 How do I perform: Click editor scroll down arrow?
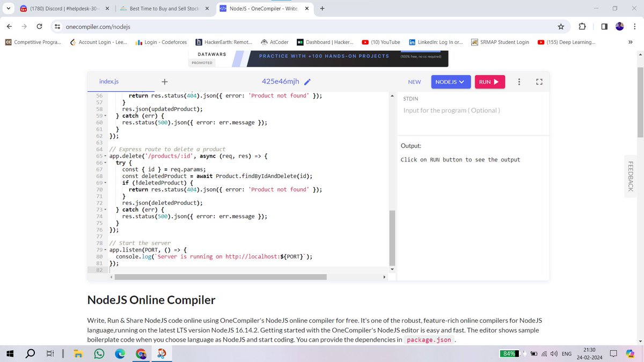[x=392, y=269]
